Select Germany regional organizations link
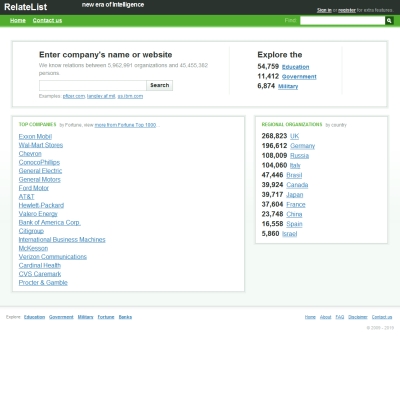The height and width of the screenshot is (400, 400). pyautogui.click(x=302, y=146)
